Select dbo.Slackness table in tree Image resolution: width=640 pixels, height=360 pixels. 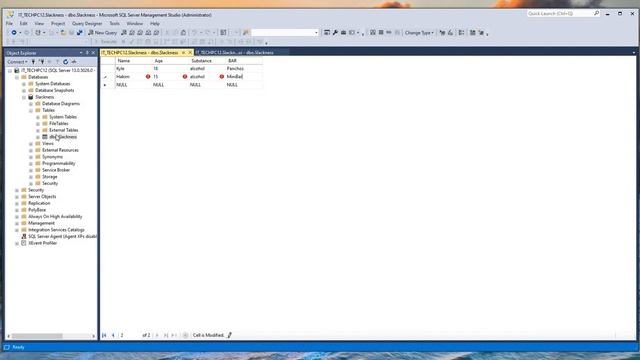[63, 137]
